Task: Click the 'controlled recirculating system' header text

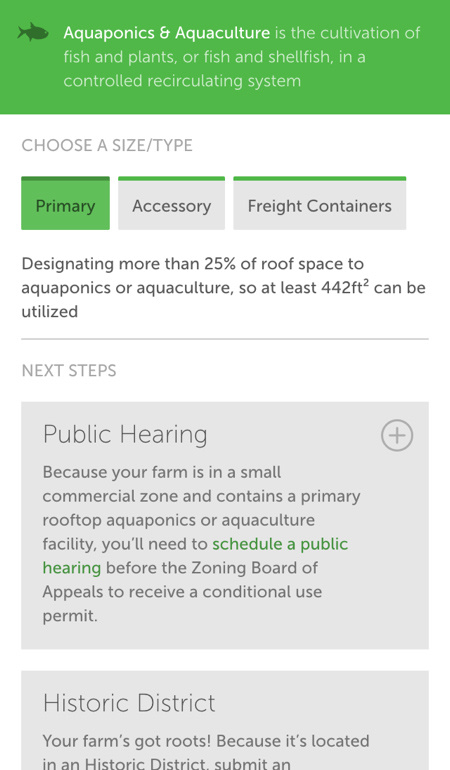Action: [x=182, y=81]
